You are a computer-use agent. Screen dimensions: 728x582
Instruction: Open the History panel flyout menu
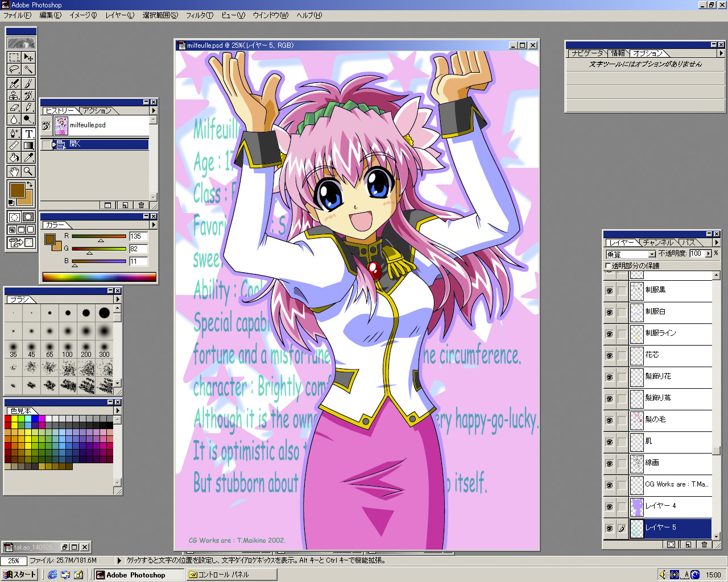pyautogui.click(x=153, y=110)
